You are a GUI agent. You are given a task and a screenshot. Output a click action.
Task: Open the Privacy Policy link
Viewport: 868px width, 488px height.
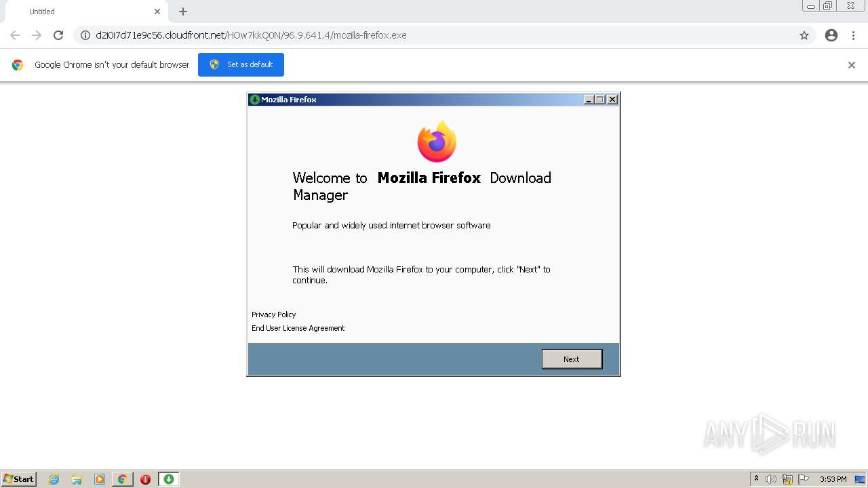pyautogui.click(x=274, y=314)
